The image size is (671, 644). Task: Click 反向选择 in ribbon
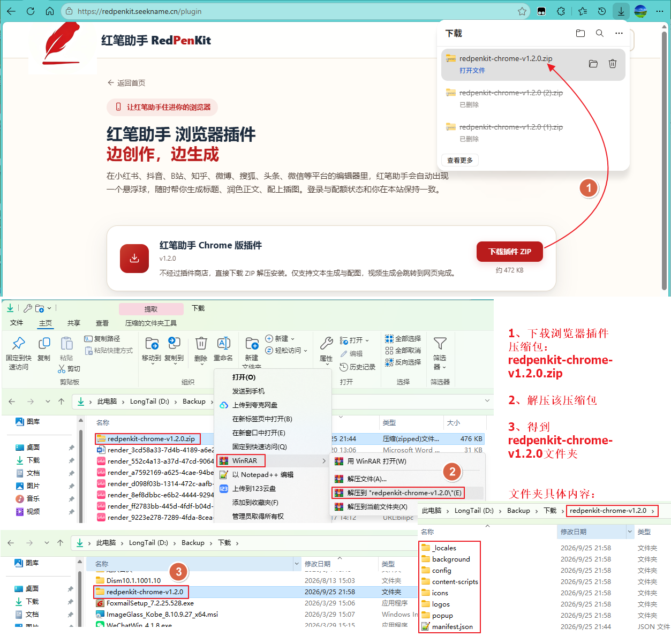tap(403, 362)
